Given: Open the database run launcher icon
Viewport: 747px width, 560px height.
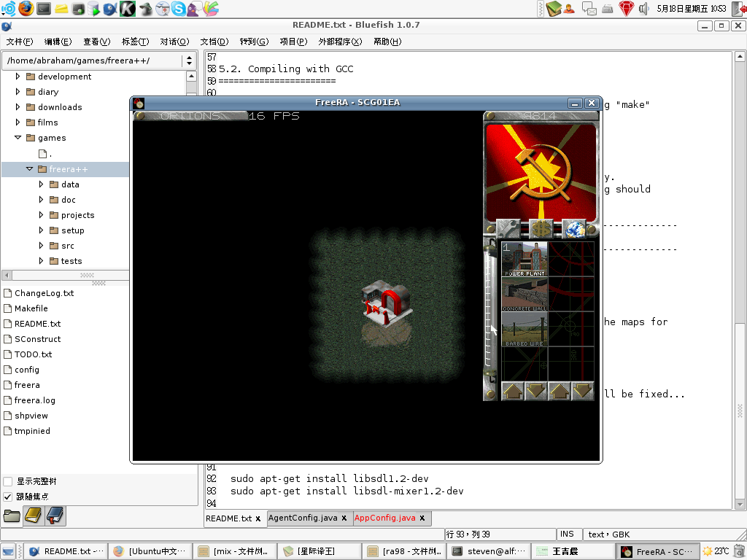Looking at the screenshot, I should pyautogui.click(x=93, y=9).
